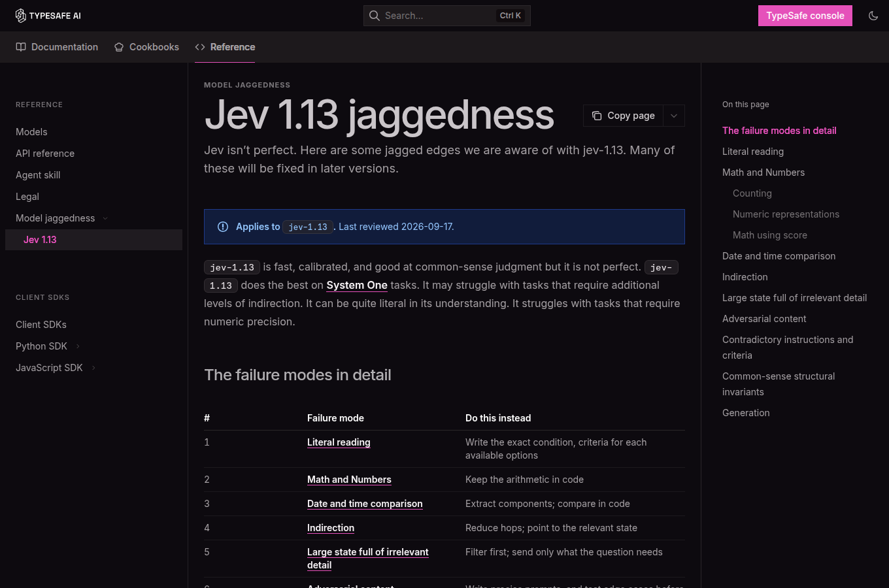Click 'Last reviewed 2026-09-17.' text
The height and width of the screenshot is (588, 889).
[396, 227]
